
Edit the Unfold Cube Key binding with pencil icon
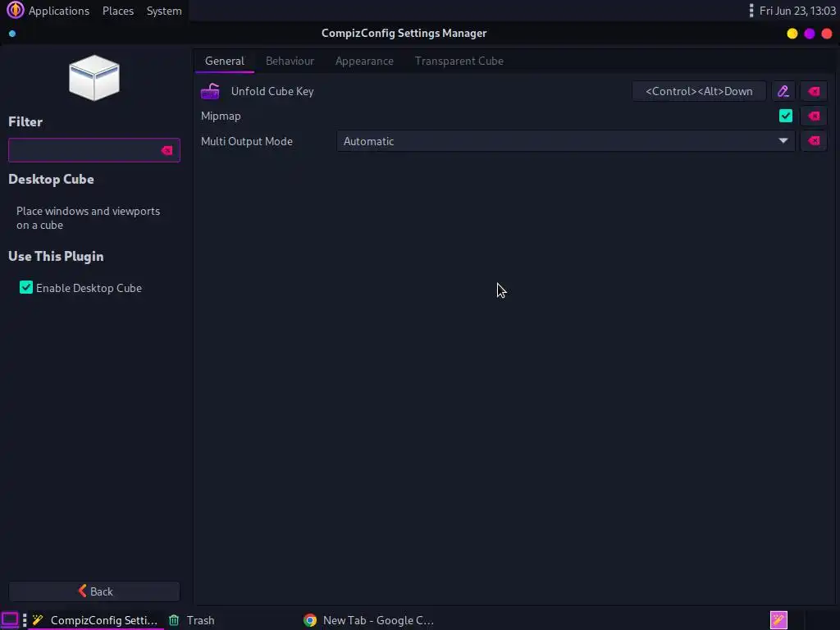783,91
